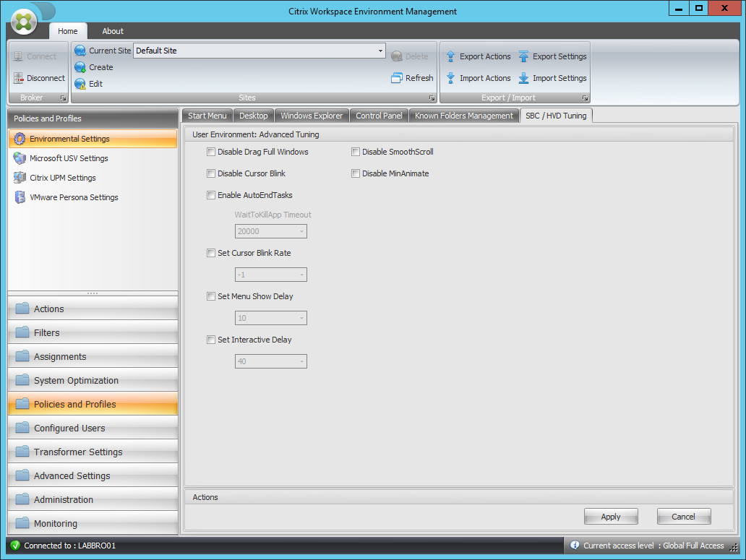Switch to the Known Folders Management tab
Image resolution: width=746 pixels, height=560 pixels.
463,115
